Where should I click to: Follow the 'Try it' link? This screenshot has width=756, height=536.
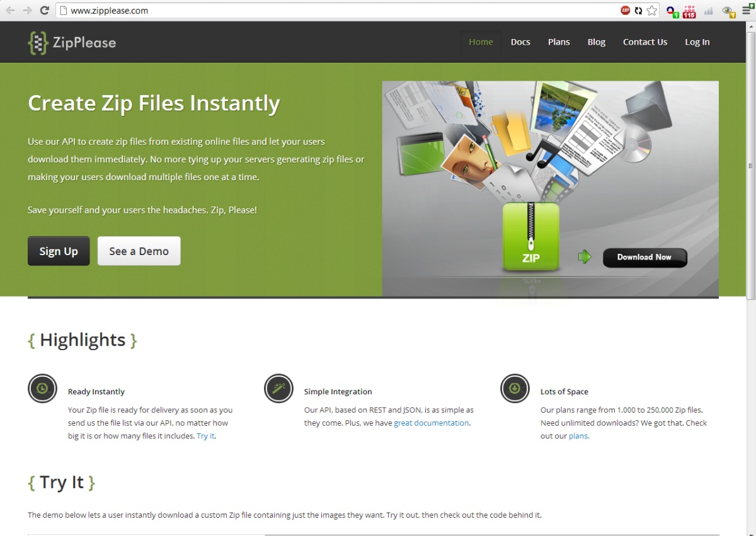pyautogui.click(x=205, y=436)
